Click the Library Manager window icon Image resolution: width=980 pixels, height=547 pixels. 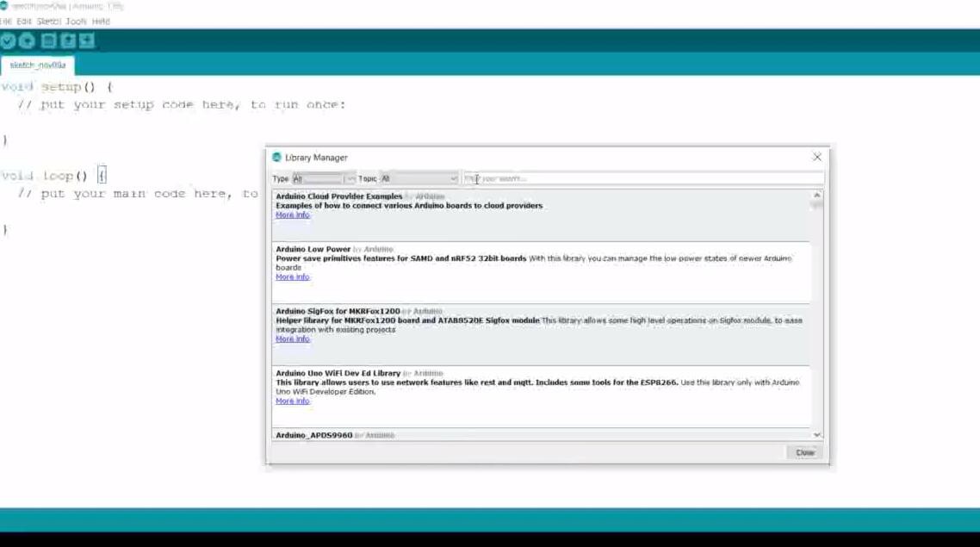tap(277, 158)
